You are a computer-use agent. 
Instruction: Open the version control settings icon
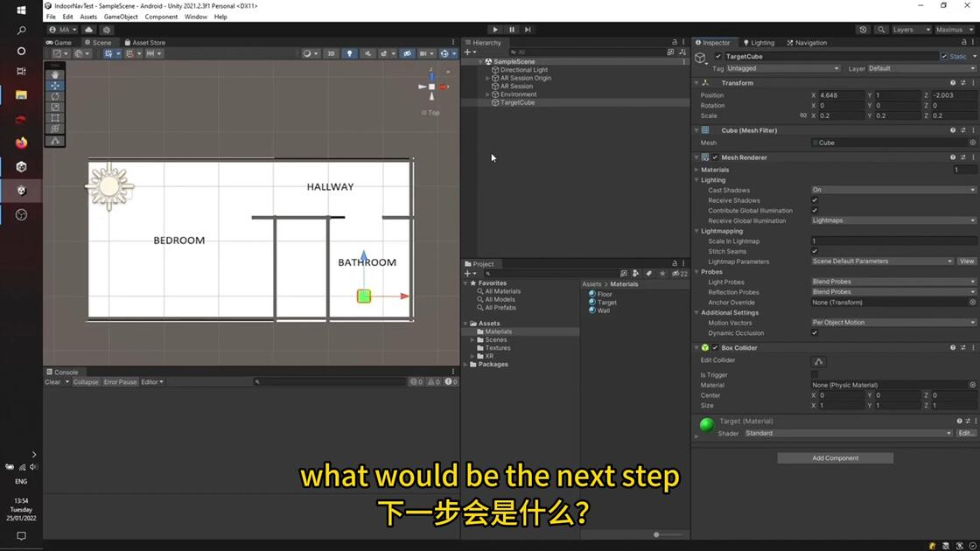[106, 30]
